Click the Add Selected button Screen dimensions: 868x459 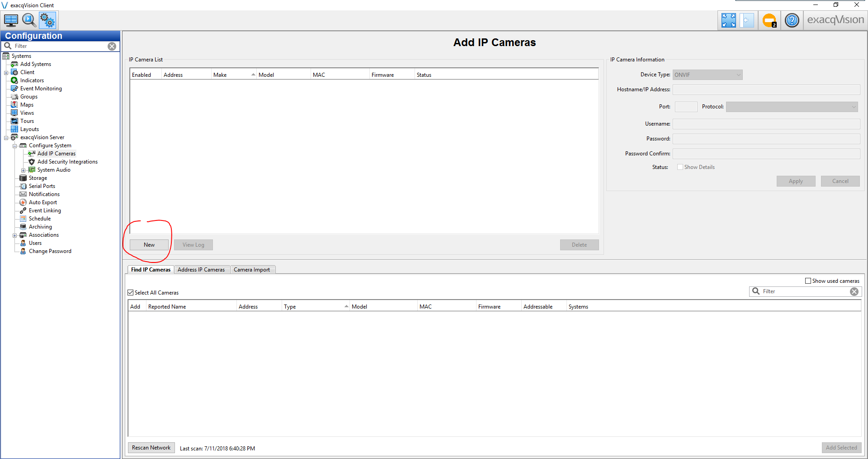coord(841,448)
